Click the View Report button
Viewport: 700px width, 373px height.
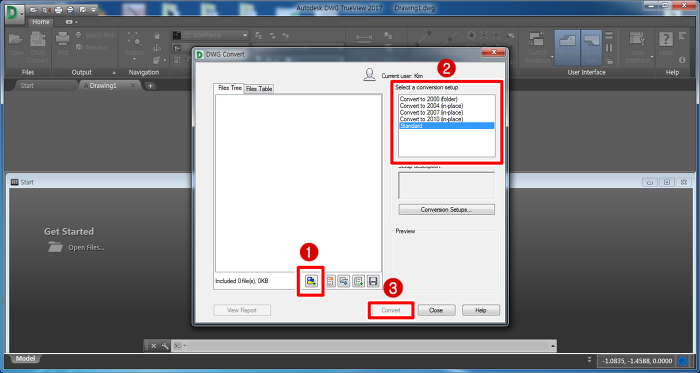coord(242,310)
